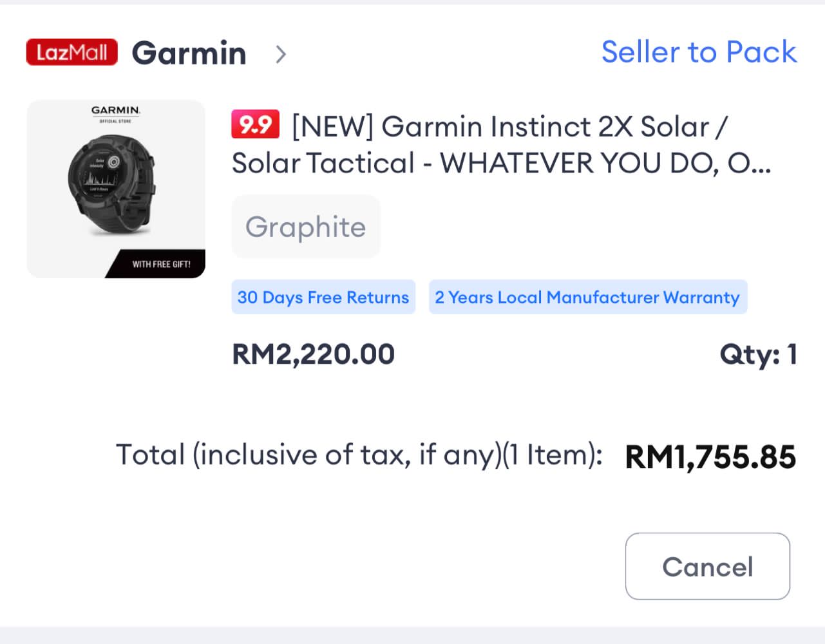Click the RM1,755.85 total amount
Image resolution: width=825 pixels, height=644 pixels.
[x=710, y=457]
